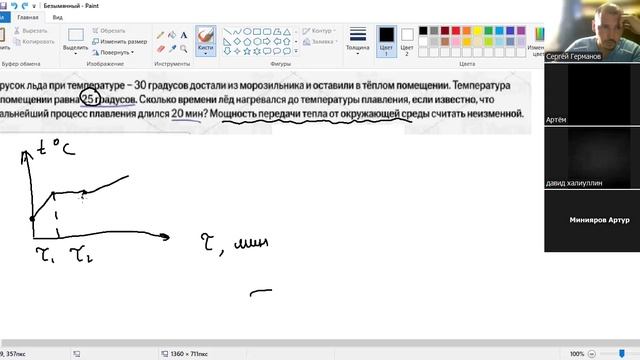Choose the right arrow shape
This screenshot has width=640, height=360.
tap(267, 42)
